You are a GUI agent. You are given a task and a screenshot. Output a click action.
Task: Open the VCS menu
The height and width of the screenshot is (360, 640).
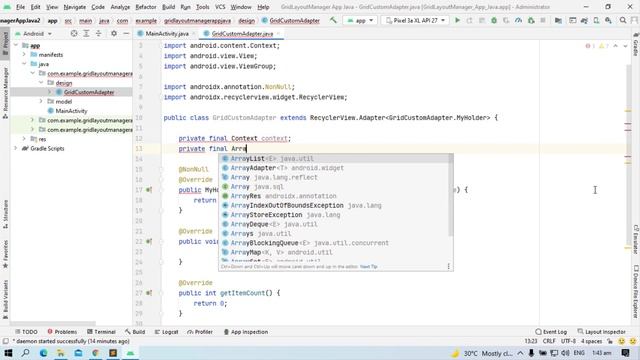click(x=220, y=7)
